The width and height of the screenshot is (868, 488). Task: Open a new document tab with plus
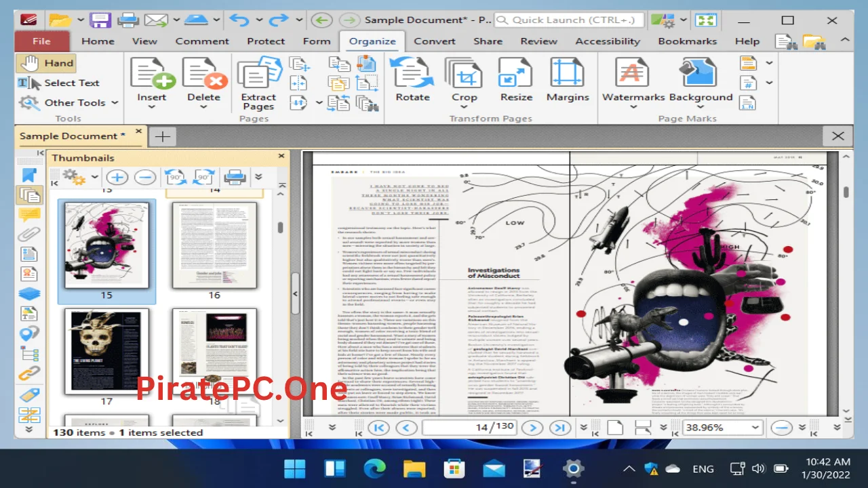point(162,136)
